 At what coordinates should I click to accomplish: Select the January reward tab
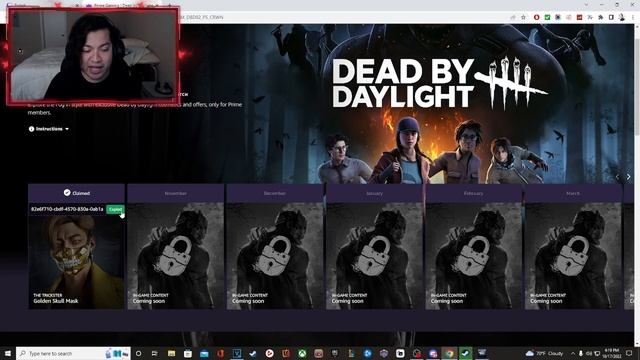374,193
